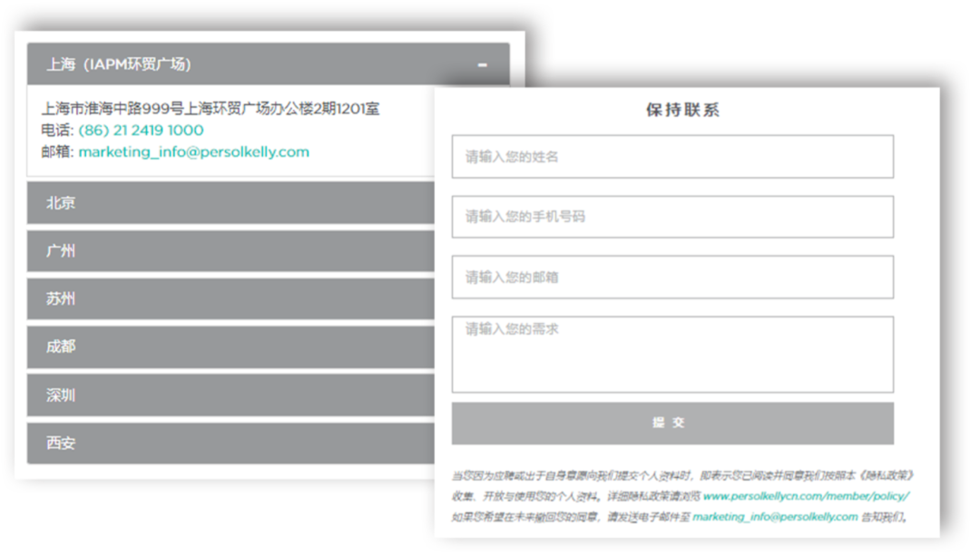Expand the 西安 office section

[227, 443]
